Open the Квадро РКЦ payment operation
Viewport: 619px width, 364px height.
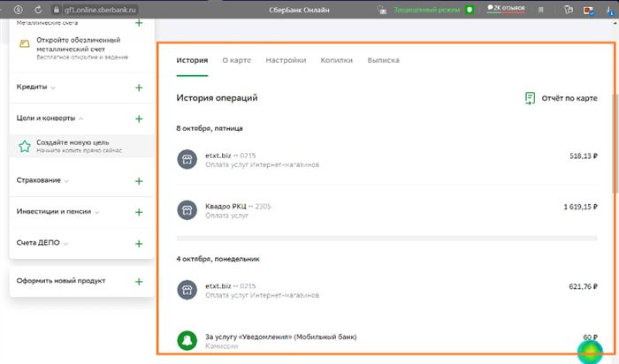387,210
